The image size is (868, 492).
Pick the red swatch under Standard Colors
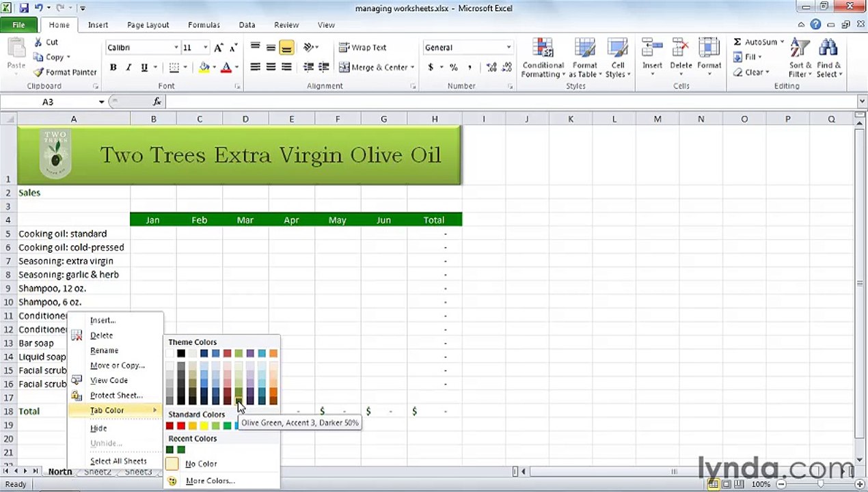180,426
